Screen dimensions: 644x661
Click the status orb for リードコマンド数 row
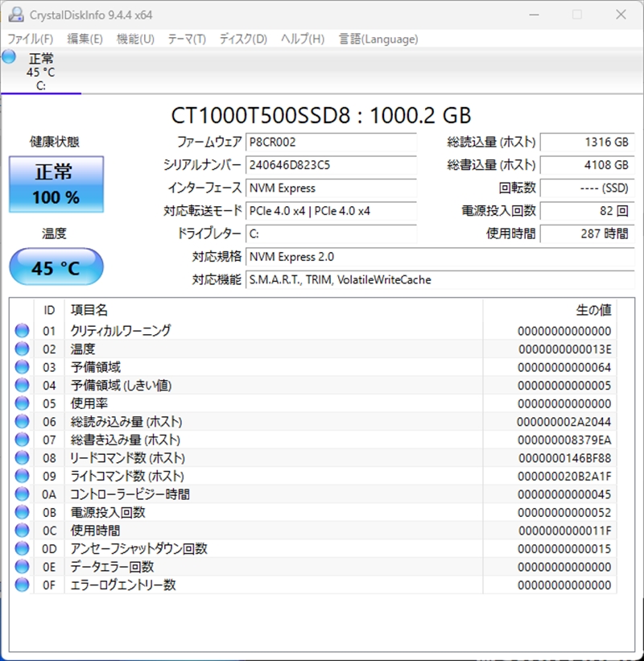pos(22,458)
